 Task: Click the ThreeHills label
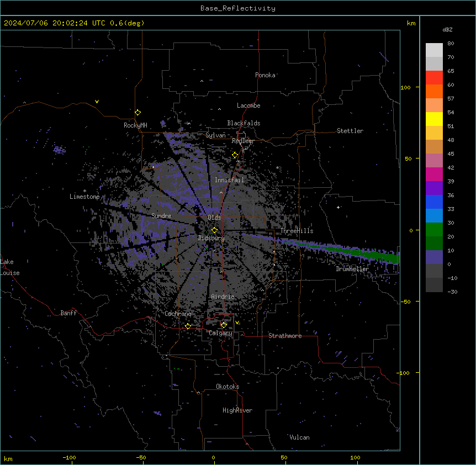point(297,231)
